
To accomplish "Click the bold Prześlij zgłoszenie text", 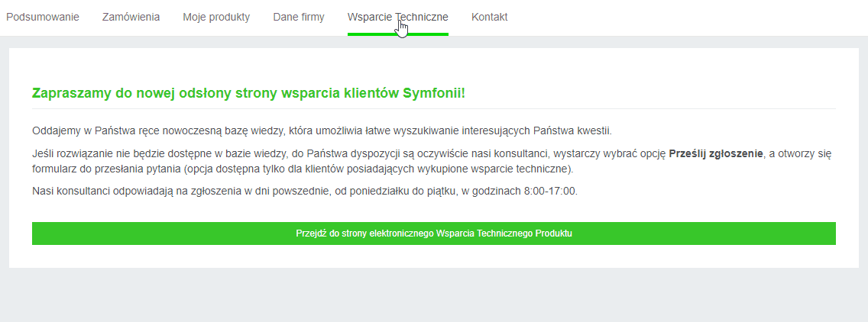I will [716, 154].
